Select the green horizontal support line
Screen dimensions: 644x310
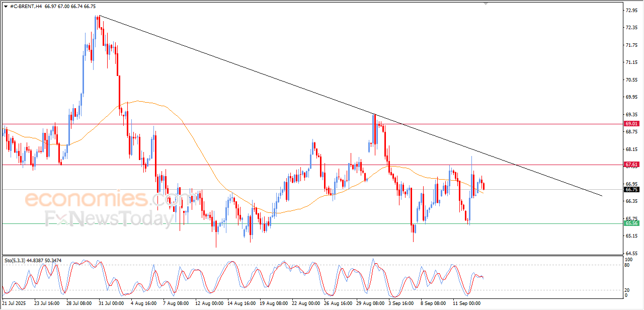click(312, 223)
